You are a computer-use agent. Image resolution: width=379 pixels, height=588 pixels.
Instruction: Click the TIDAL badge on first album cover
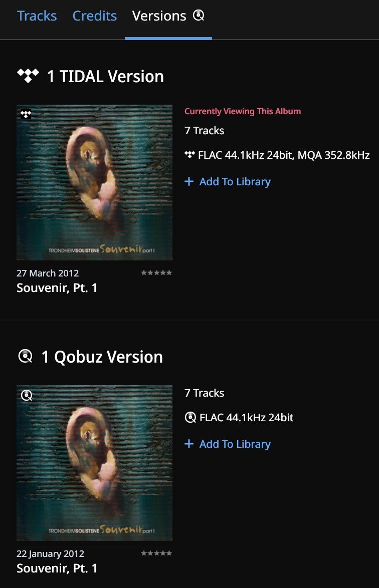26,114
